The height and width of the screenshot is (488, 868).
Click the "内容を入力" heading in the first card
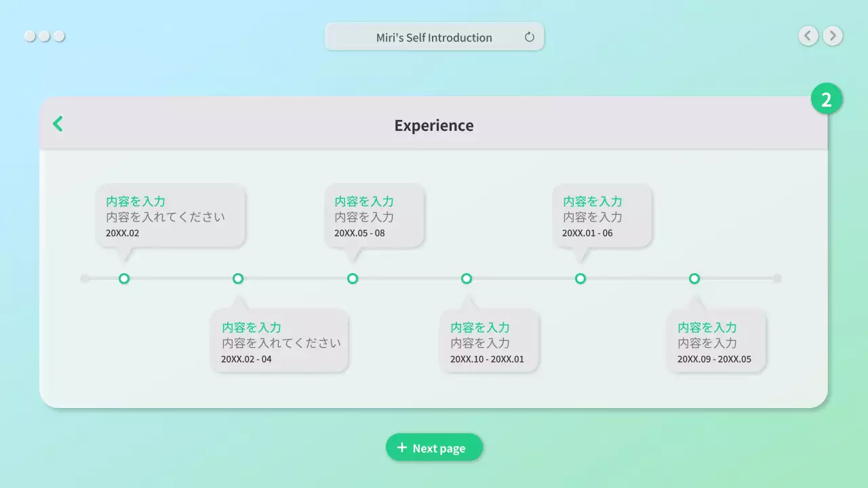pos(136,201)
